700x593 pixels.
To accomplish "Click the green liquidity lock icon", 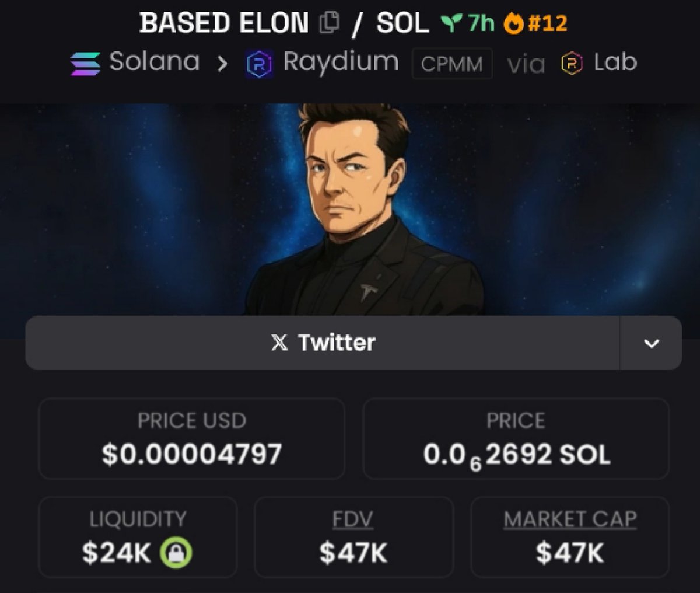I will (x=176, y=552).
